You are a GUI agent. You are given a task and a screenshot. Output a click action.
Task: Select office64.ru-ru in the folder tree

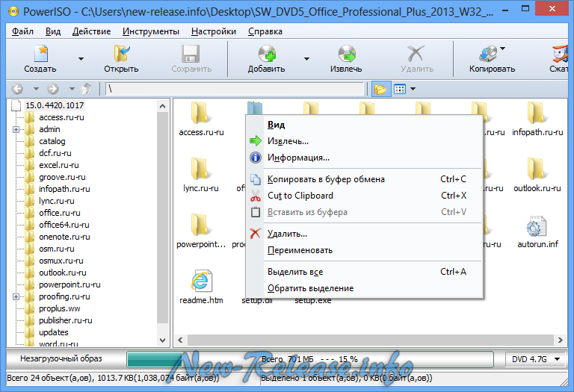(64, 225)
